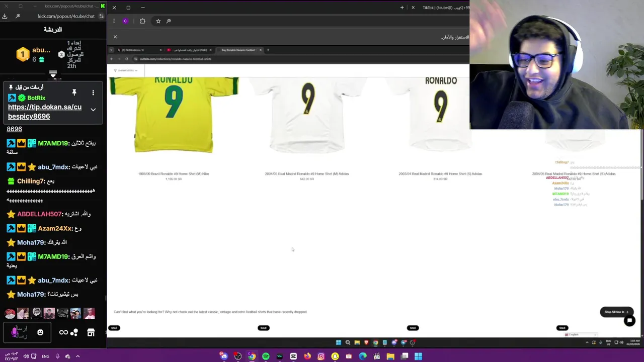The height and width of the screenshot is (362, 644).
Task: Open the BotRix tip.dokan.sa pinned link
Action: point(44,112)
